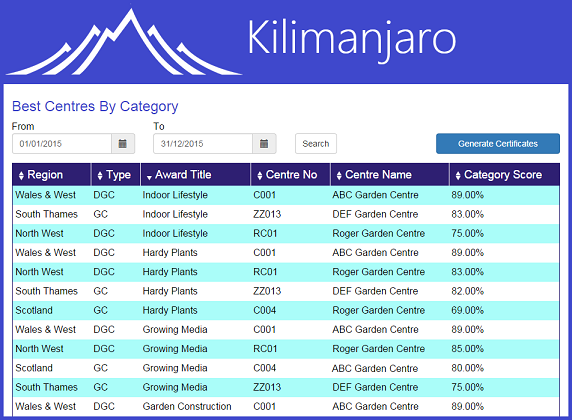Viewport: 572px width, 420px height.
Task: Toggle Award Title sort direction arrow
Action: coord(149,177)
